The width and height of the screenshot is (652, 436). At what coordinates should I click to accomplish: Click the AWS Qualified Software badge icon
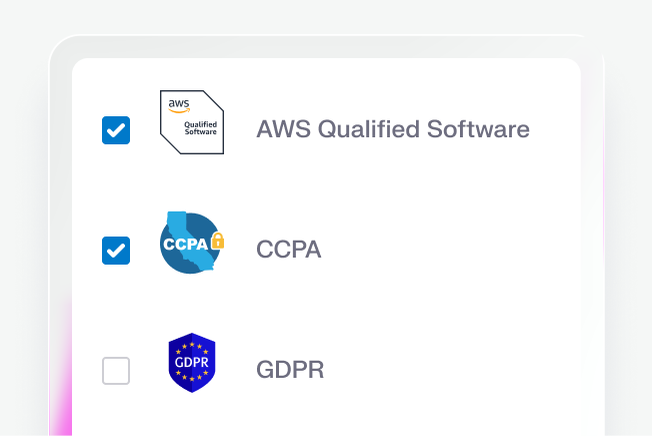pos(192,122)
